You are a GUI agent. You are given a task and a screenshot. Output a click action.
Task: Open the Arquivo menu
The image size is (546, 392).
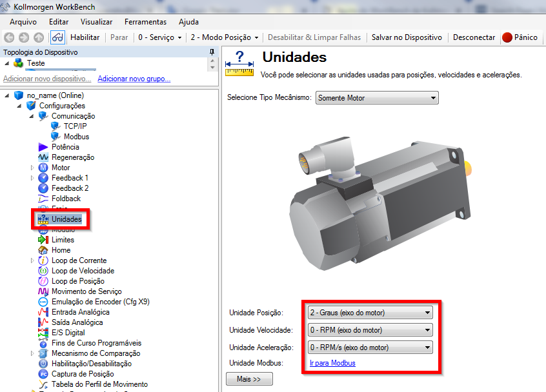point(23,21)
